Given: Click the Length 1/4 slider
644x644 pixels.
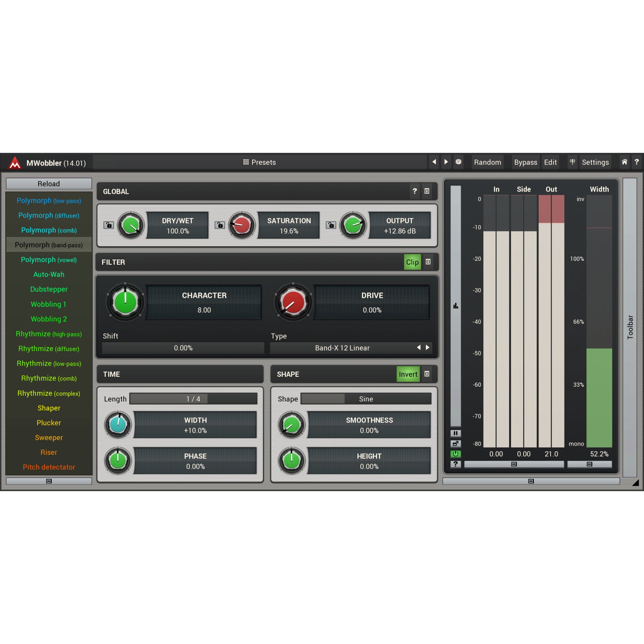Looking at the screenshot, I should coord(193,399).
